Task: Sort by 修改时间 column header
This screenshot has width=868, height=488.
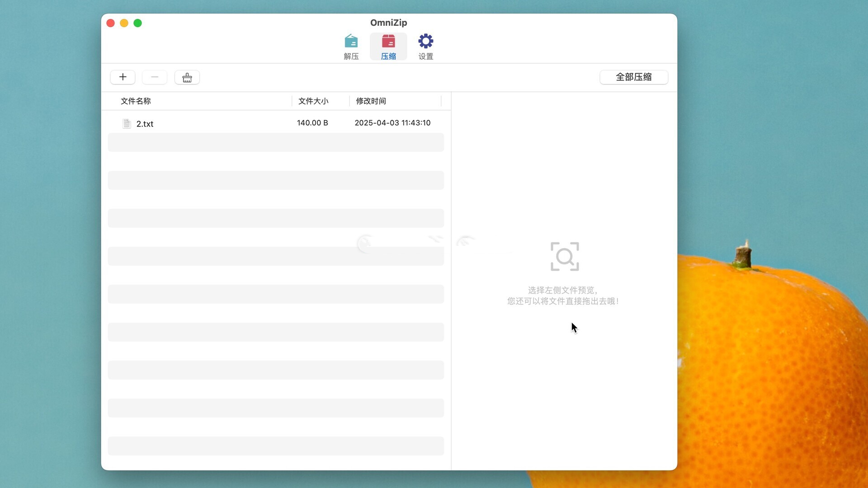Action: [371, 101]
